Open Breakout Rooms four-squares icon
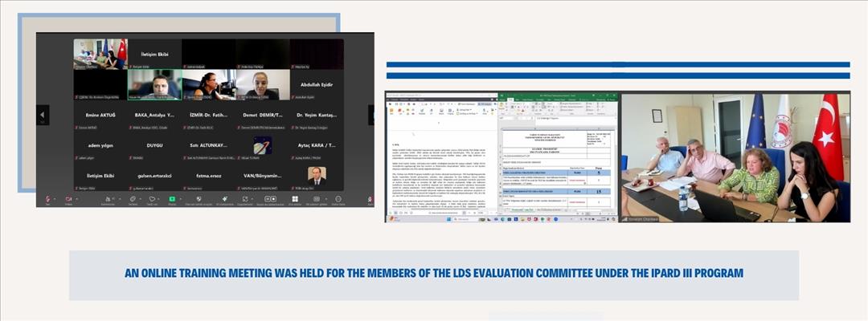Image resolution: width=868 pixels, height=321 pixels. pyautogui.click(x=295, y=198)
